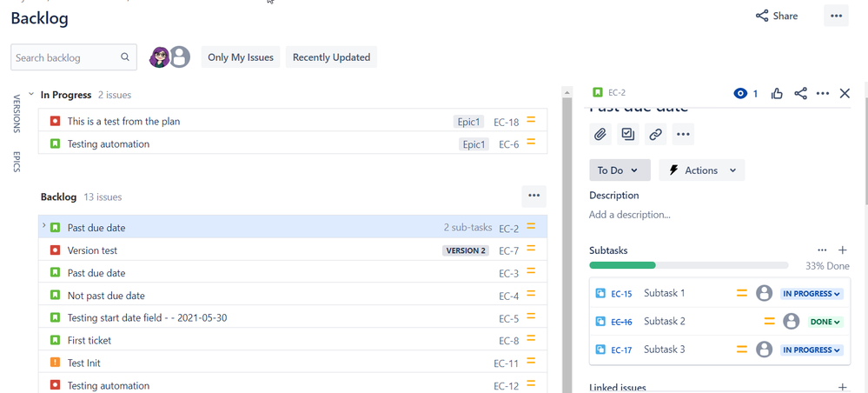
Task: Open the Actions dropdown
Action: [702, 170]
